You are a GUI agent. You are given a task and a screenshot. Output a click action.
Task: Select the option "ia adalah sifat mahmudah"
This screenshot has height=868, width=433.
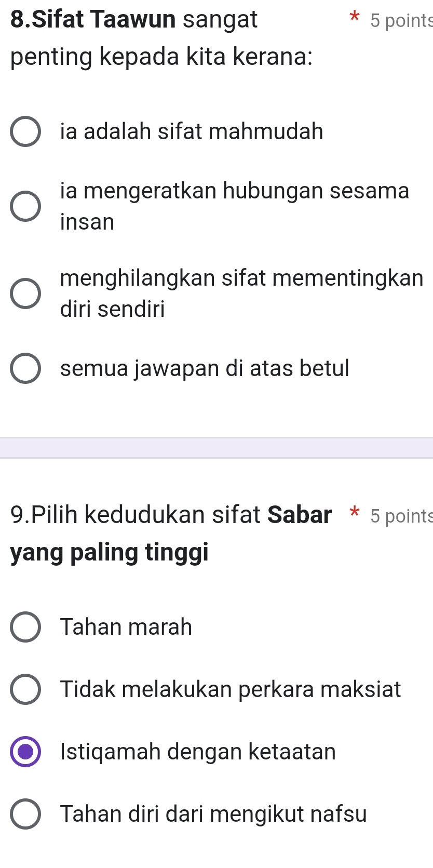click(25, 131)
